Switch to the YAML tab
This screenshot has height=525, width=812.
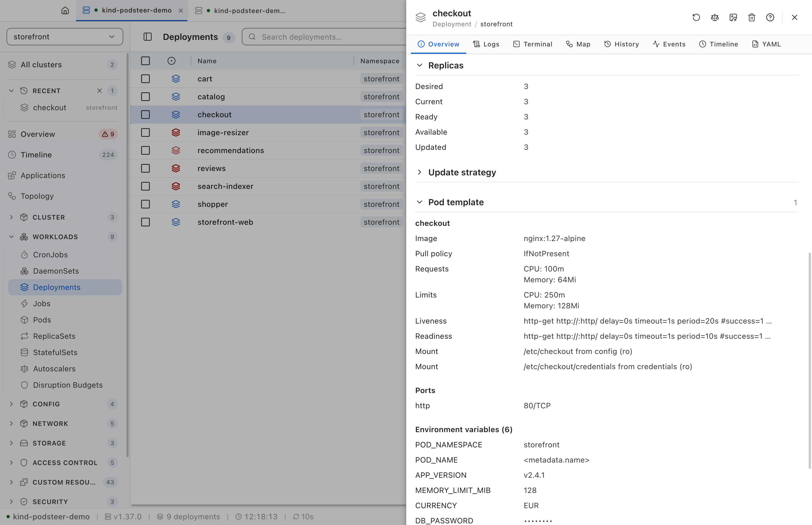pos(766,44)
